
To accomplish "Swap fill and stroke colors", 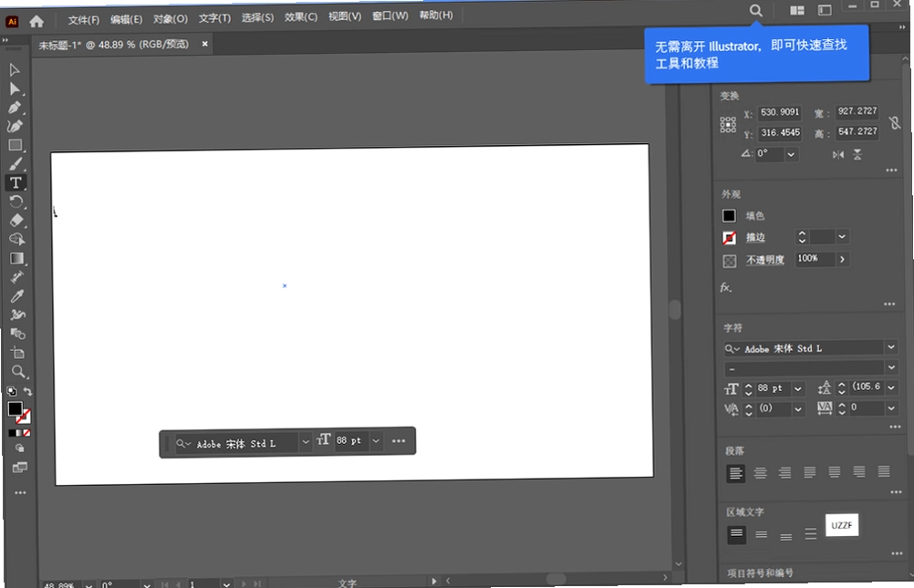I will click(27, 391).
